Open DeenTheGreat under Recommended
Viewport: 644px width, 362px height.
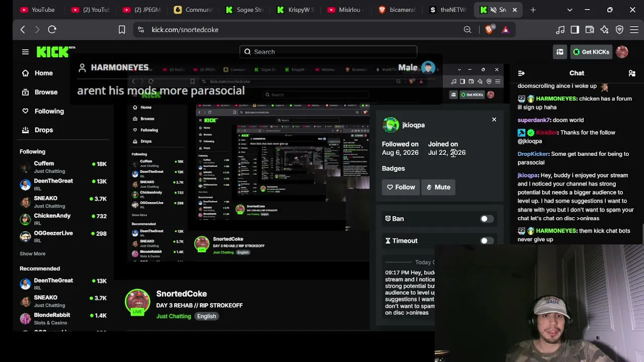63,284
